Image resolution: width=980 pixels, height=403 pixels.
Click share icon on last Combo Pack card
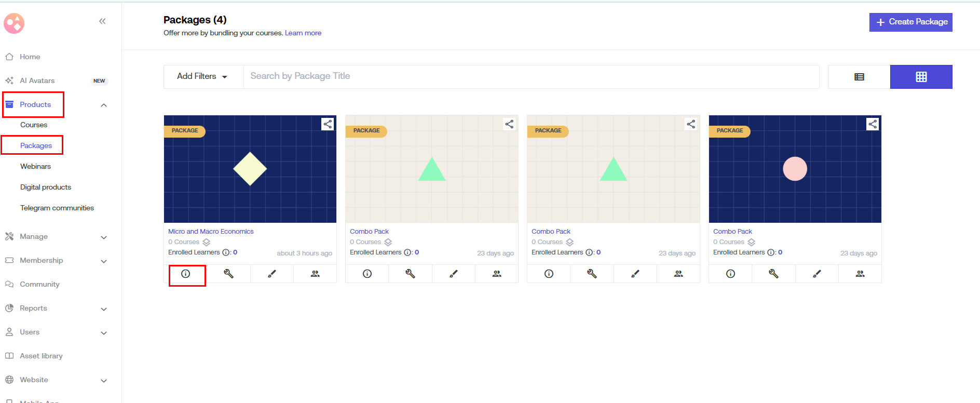tap(873, 124)
